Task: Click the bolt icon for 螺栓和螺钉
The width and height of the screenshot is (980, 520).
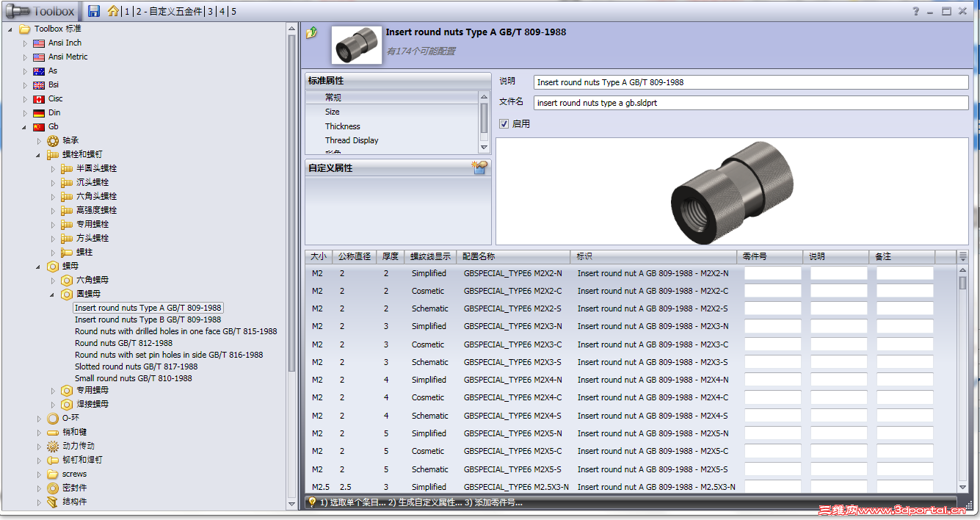Action: point(53,154)
